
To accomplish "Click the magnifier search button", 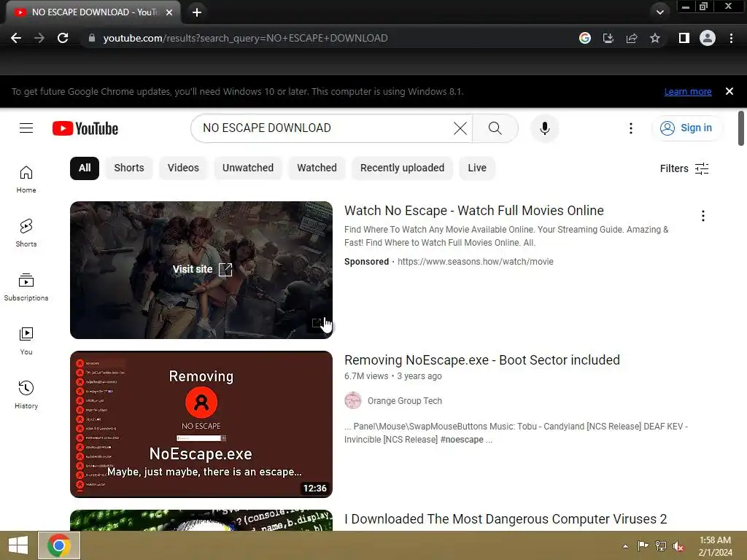I will coord(495,128).
